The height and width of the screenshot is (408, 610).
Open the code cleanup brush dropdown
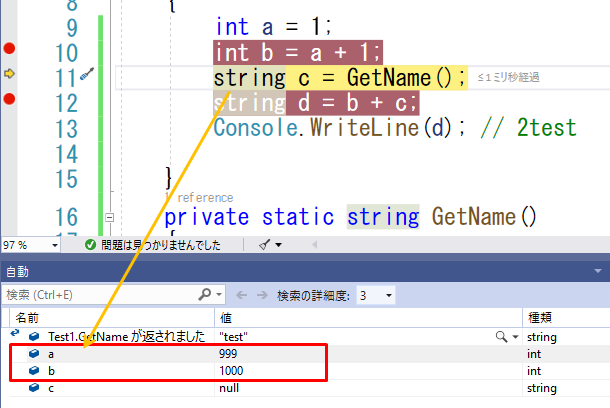(x=270, y=244)
